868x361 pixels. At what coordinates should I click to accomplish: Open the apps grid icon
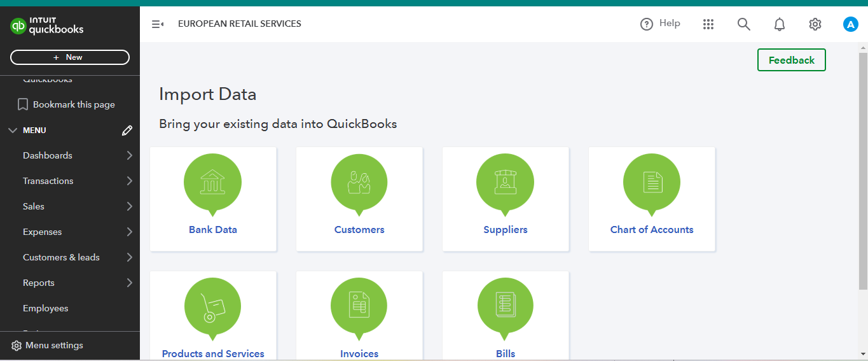(x=708, y=24)
